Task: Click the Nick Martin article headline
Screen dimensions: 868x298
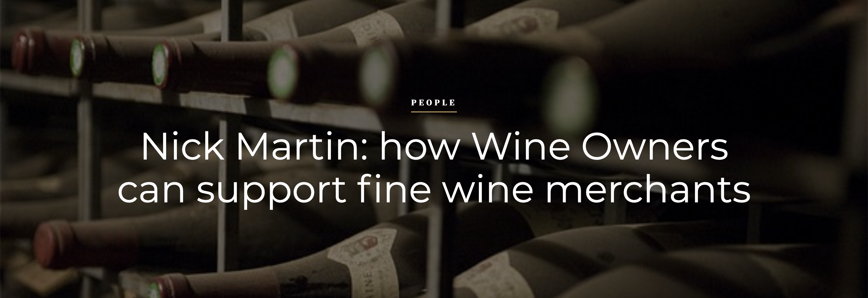Action: coord(434,168)
